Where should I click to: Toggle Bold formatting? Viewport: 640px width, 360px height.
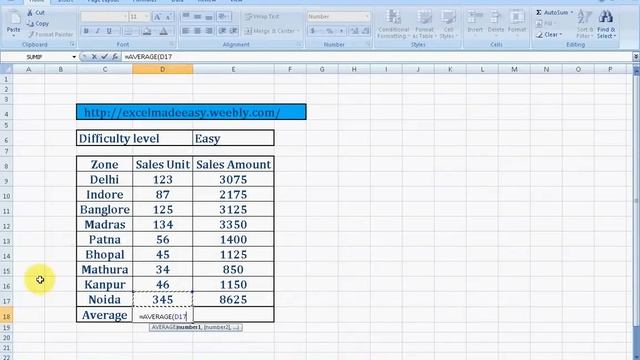tap(86, 31)
